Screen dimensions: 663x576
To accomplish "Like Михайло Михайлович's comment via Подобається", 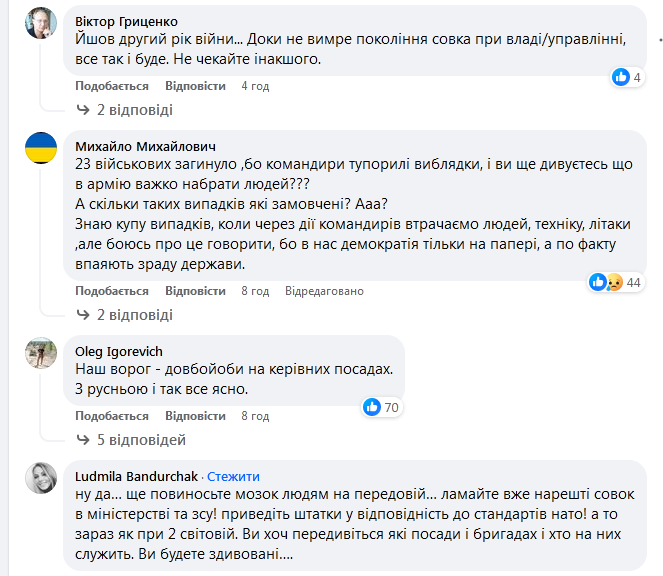I will 112,291.
